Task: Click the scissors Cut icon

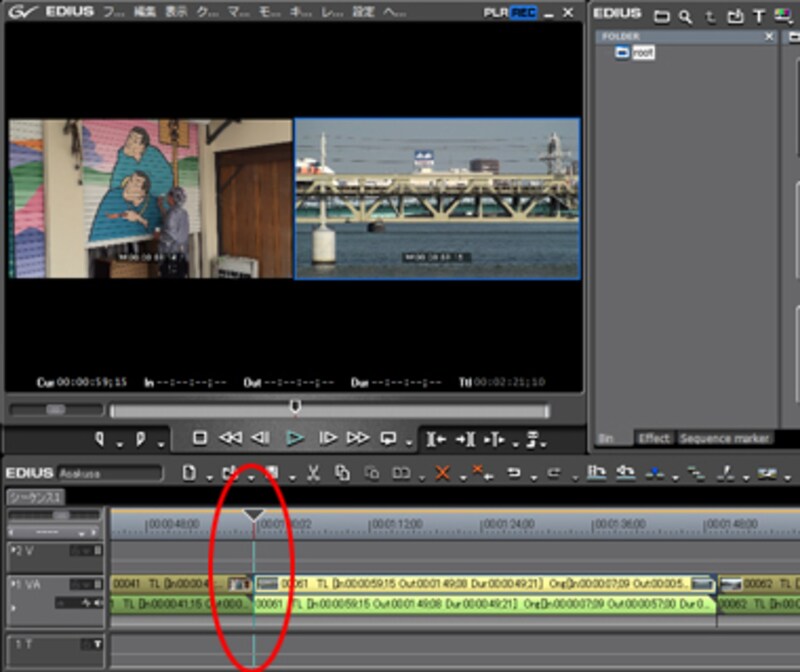Action: [313, 473]
